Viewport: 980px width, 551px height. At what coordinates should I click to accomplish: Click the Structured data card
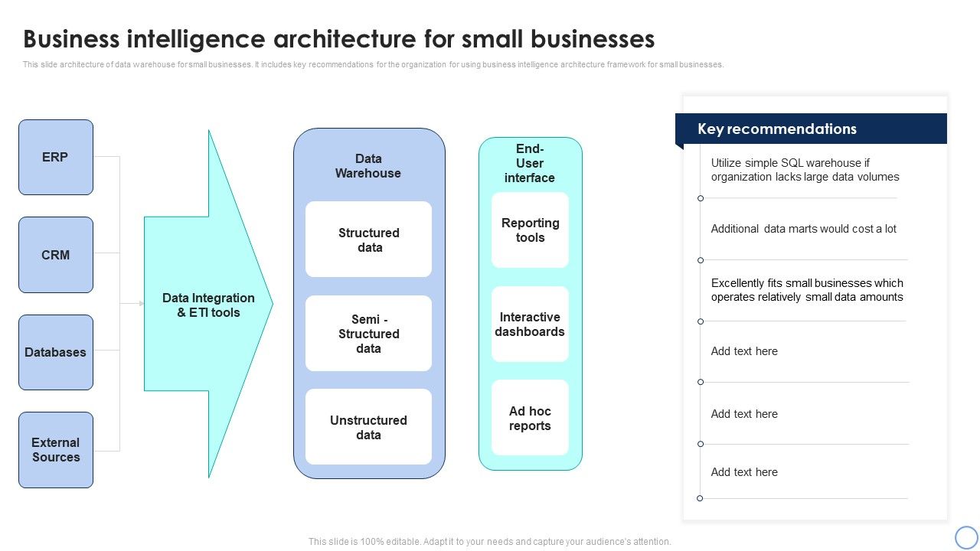368,240
